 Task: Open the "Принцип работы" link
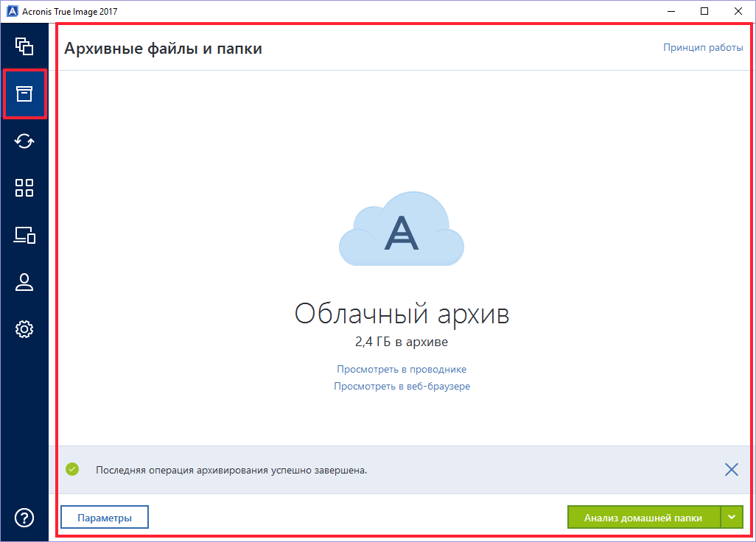click(703, 48)
